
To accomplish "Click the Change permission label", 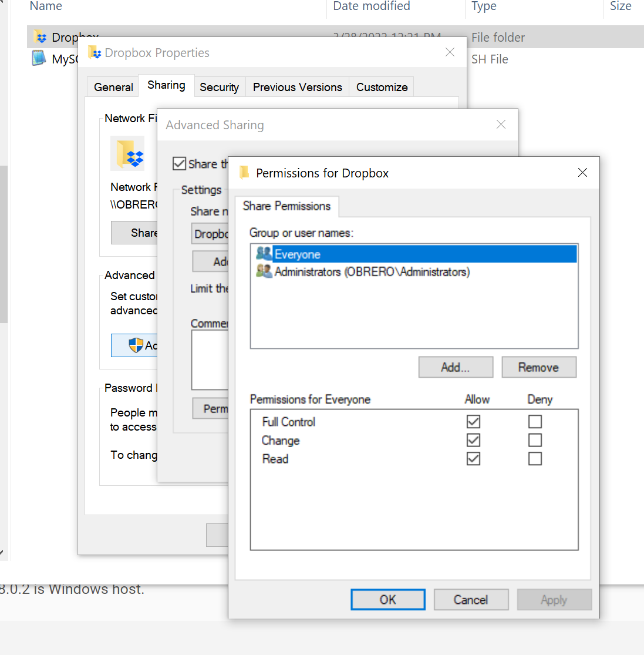I will [x=281, y=441].
